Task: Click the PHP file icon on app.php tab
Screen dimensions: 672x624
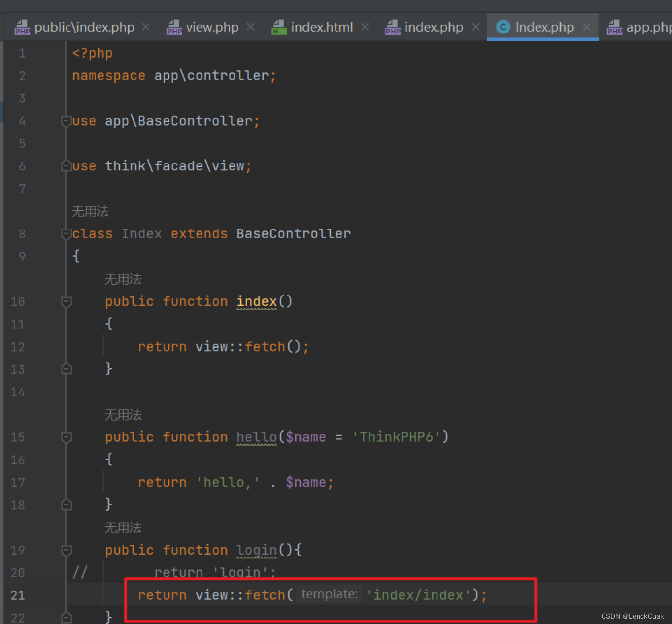Action: click(614, 27)
